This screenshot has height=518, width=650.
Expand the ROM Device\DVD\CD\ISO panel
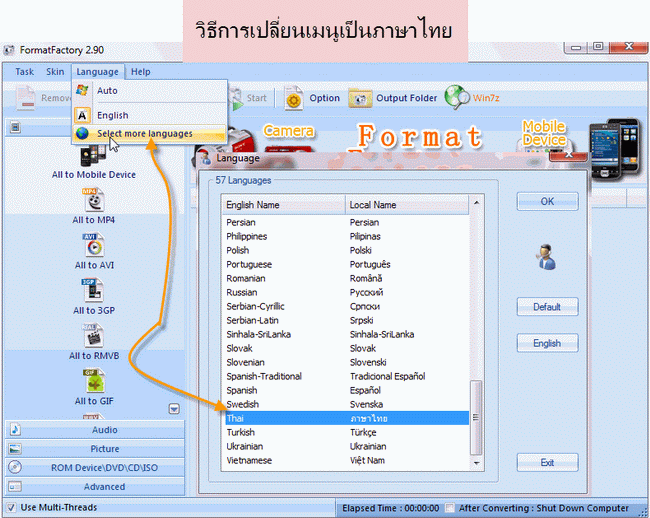coord(95,467)
